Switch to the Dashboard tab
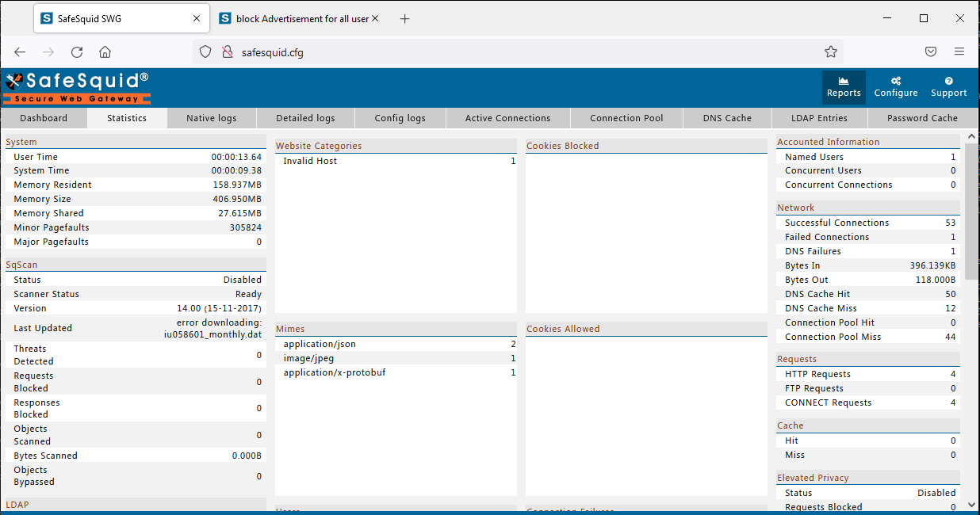The height and width of the screenshot is (515, 980). [44, 118]
